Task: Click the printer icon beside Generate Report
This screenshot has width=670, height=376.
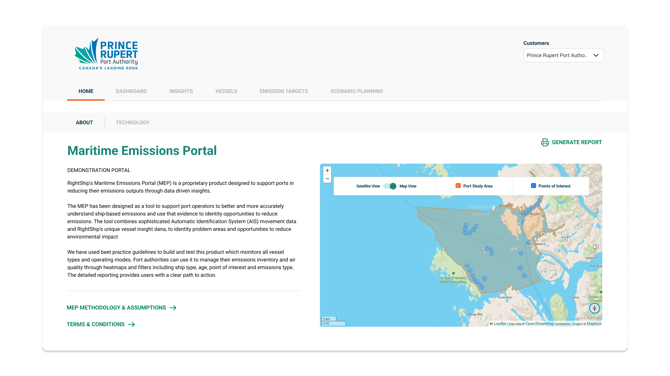Action: 545,142
